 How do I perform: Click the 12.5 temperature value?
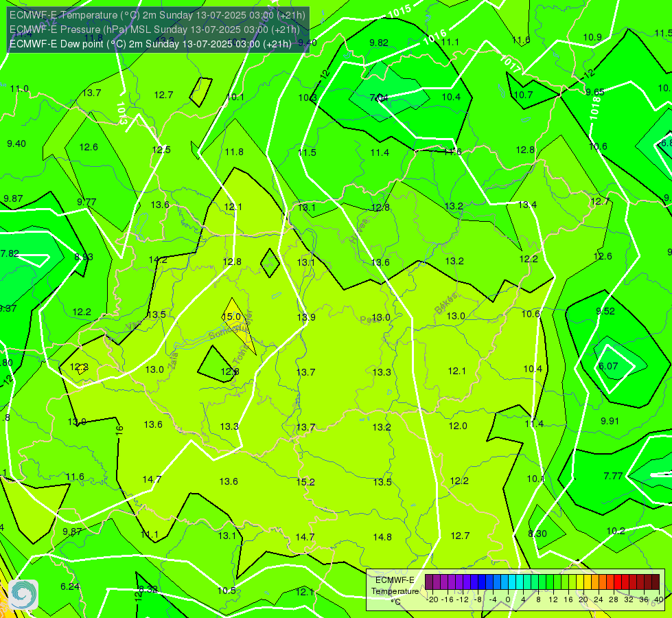(161, 150)
